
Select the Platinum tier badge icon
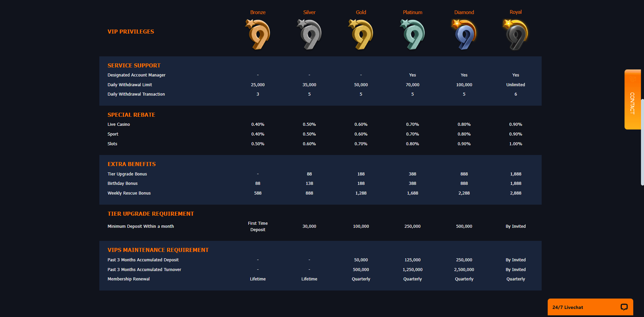412,34
